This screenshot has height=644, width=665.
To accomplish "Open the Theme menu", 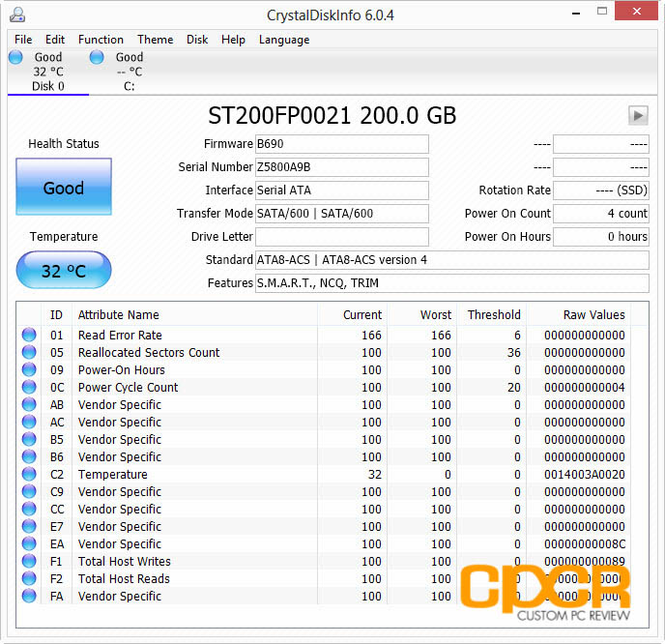I will click(x=156, y=40).
